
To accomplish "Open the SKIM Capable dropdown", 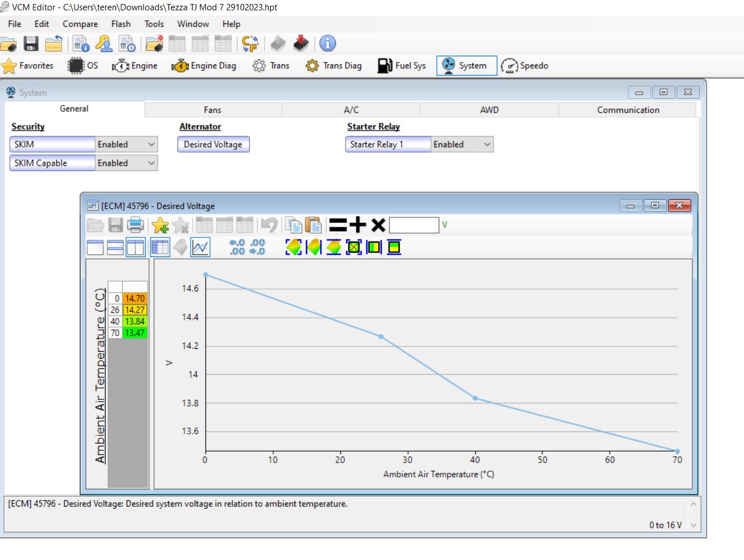I will [152, 164].
